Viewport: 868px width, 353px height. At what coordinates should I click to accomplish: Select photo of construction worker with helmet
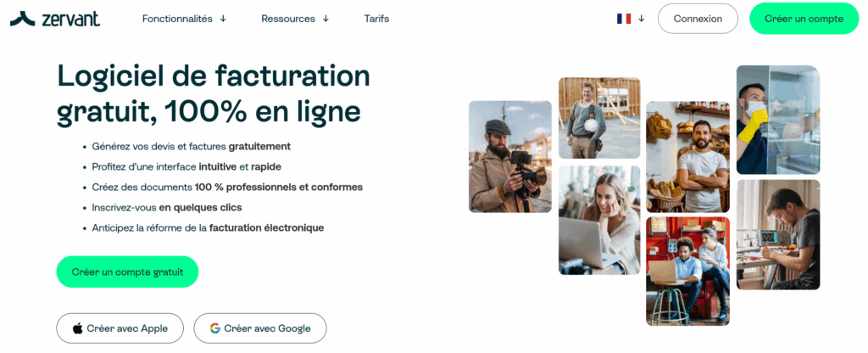598,118
